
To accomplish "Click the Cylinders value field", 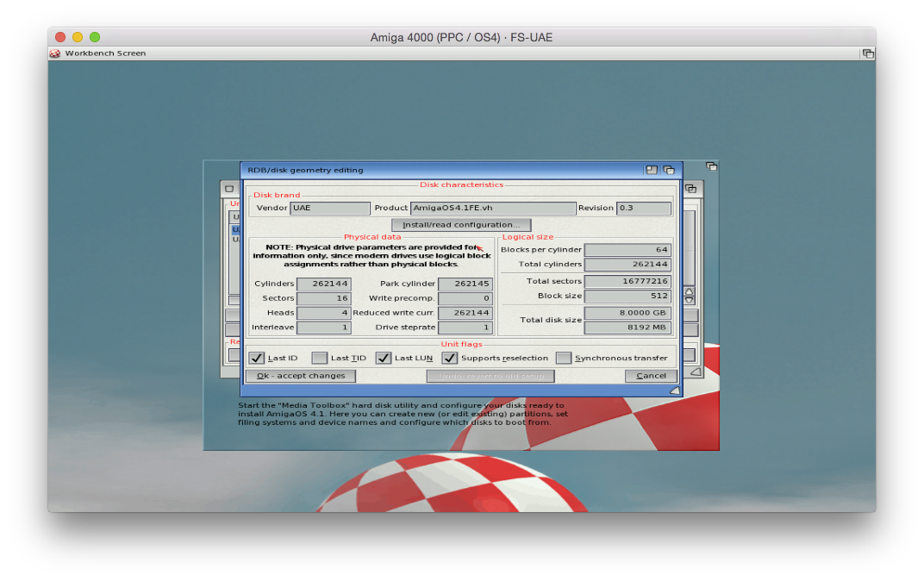I will point(324,284).
